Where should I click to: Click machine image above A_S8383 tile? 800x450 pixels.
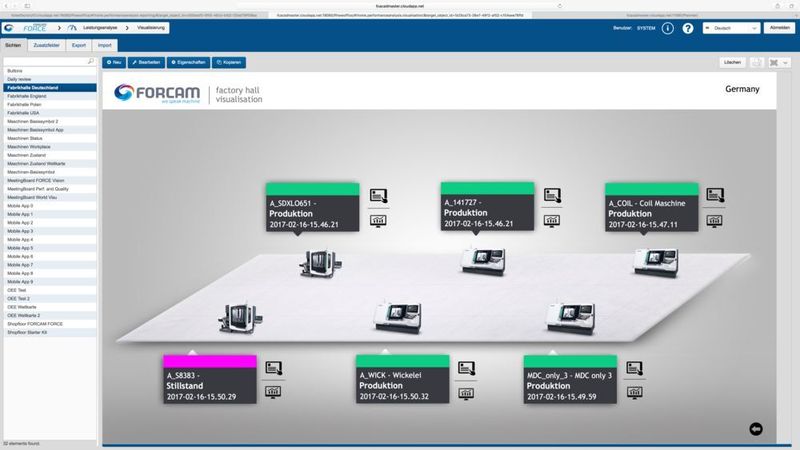(x=240, y=318)
